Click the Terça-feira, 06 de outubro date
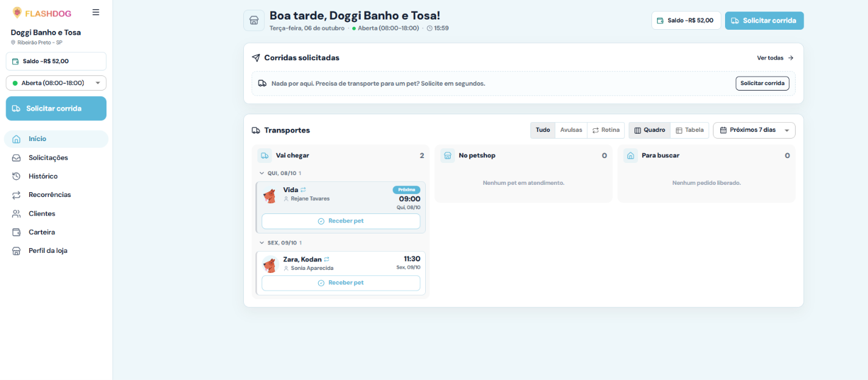868x380 pixels. pos(307,28)
